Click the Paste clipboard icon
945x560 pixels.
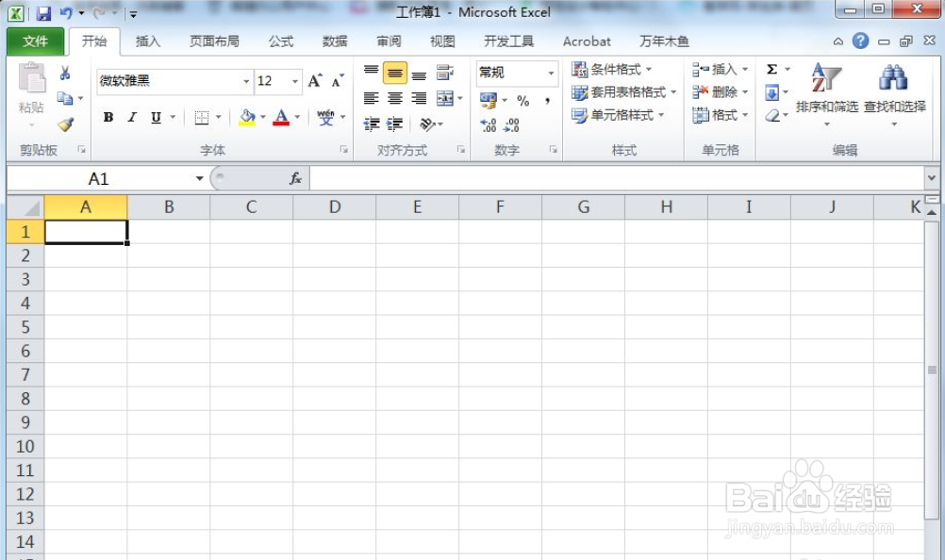pos(31,78)
